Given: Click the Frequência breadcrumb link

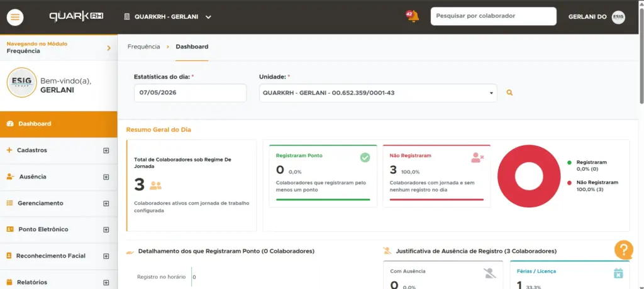Looking at the screenshot, I should click(x=144, y=46).
